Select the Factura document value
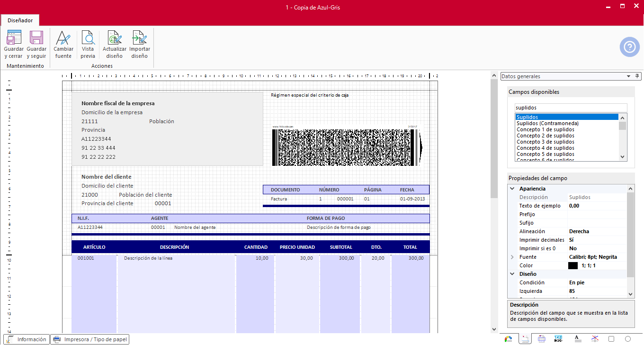The height and width of the screenshot is (345, 644). pyautogui.click(x=279, y=199)
